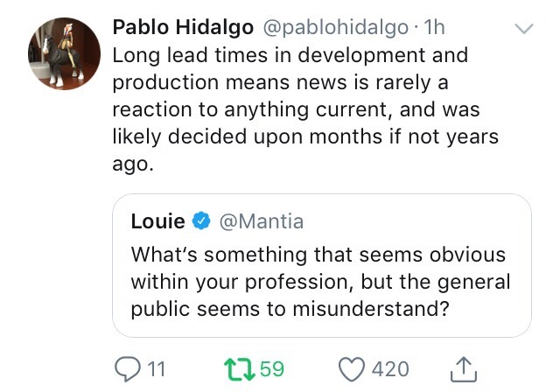Click the reply count 11

pos(158,368)
